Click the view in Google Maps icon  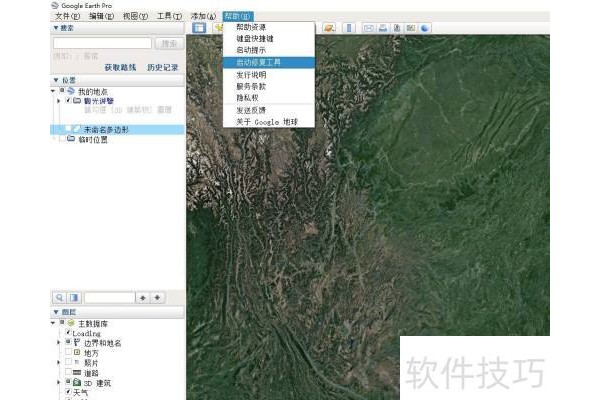tap(411, 28)
